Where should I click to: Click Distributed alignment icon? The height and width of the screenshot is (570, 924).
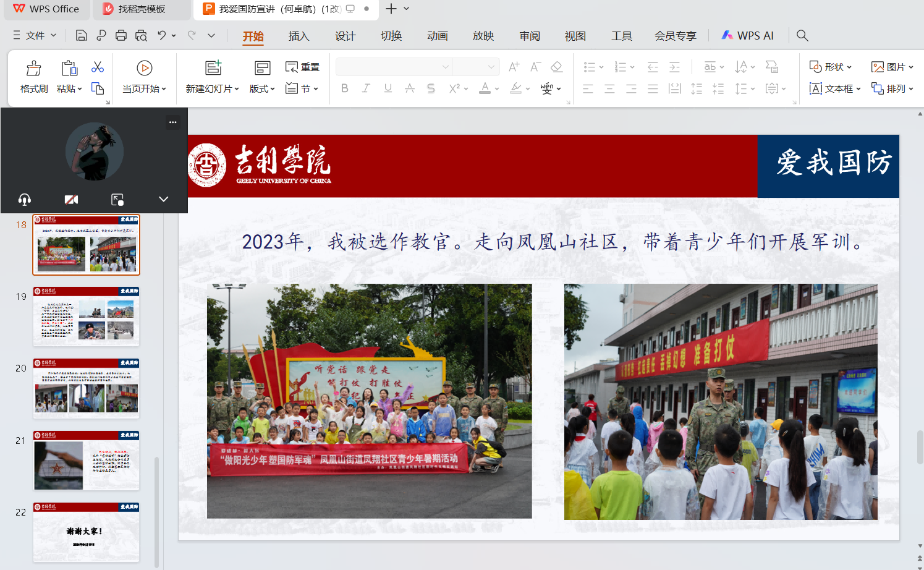675,88
